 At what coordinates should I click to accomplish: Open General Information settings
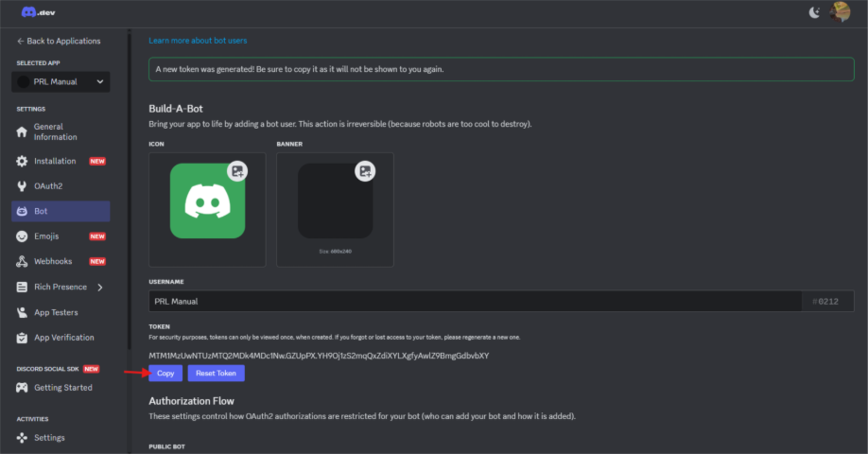pyautogui.click(x=56, y=131)
